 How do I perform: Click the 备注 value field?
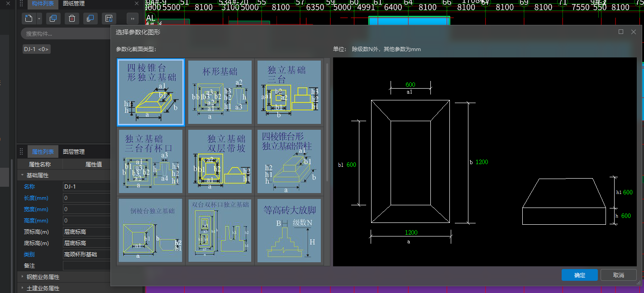pyautogui.click(x=86, y=265)
